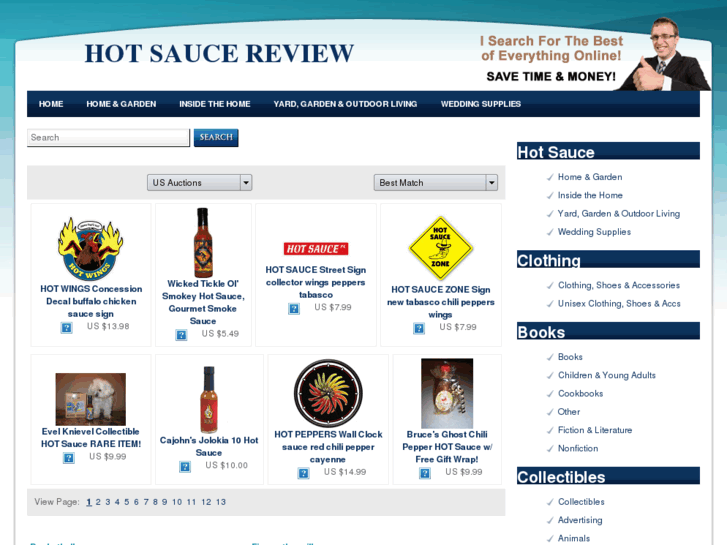Screen dimensions: 727x545
Task: Click the question-mark icon under Wicked Tickle Ol' Smokey
Action: (181, 334)
